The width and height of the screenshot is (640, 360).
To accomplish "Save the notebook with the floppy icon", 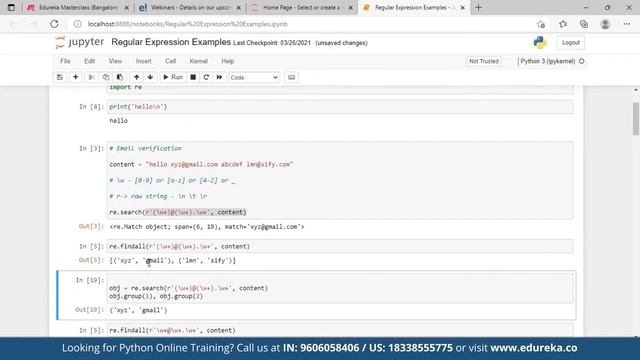I will coord(60,77).
